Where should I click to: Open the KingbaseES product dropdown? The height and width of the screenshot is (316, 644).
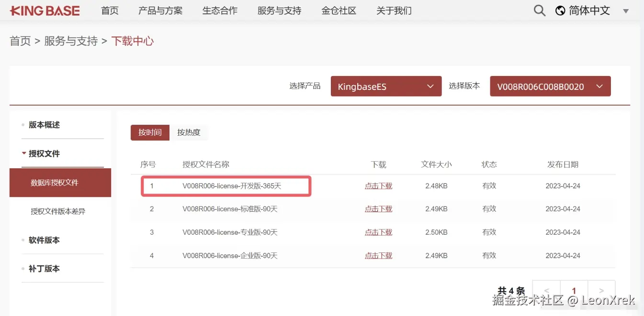click(386, 86)
